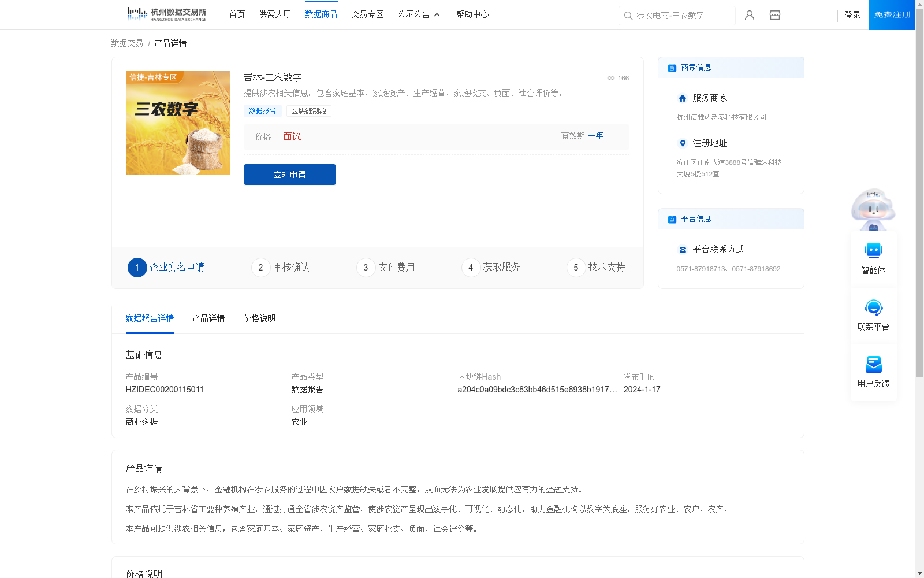
Task: Switch to 数据报告详情 tab
Action: point(150,318)
